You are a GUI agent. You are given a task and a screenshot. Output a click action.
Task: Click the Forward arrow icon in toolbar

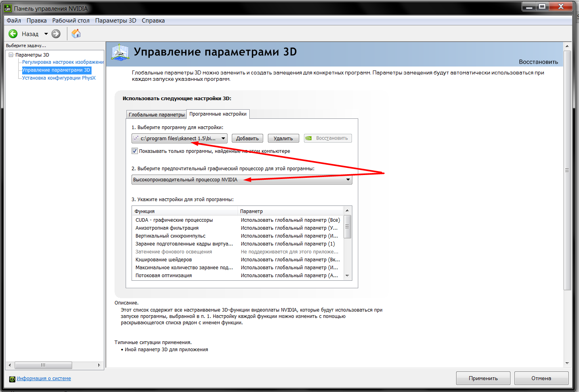(x=56, y=34)
